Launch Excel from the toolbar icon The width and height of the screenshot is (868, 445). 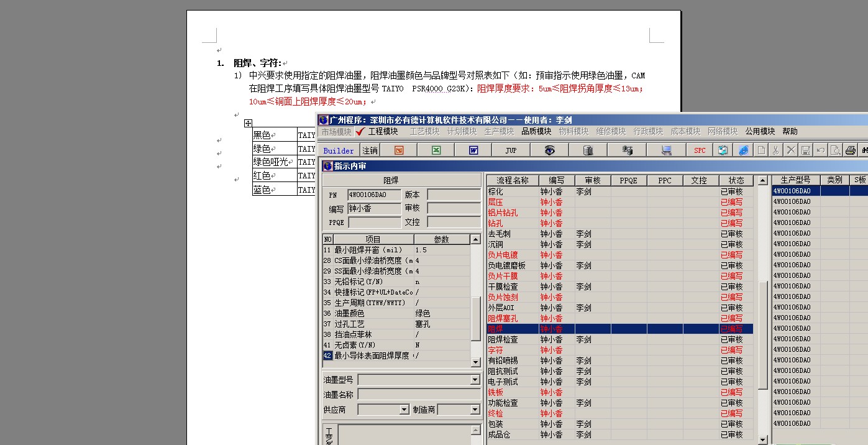(436, 150)
